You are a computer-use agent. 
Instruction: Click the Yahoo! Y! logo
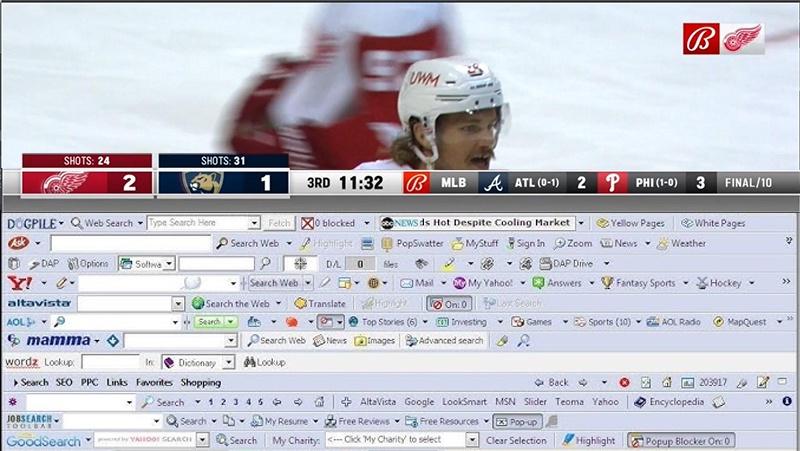[20, 283]
